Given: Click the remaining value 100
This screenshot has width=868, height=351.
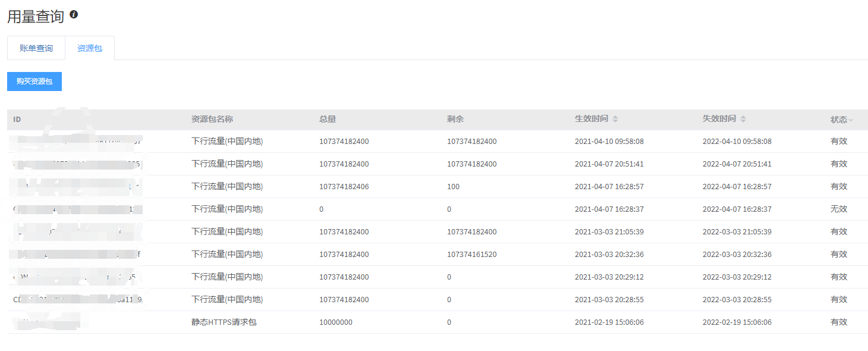Looking at the screenshot, I should click(453, 187).
